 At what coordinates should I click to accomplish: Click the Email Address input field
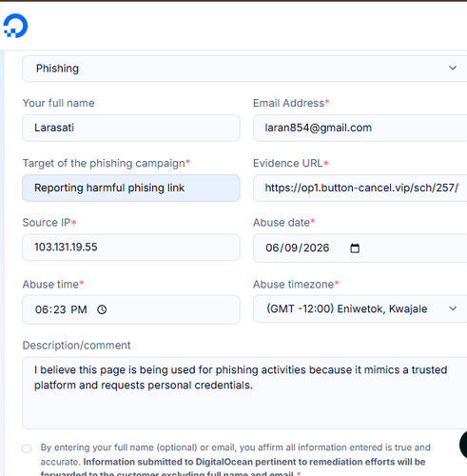pos(360,128)
